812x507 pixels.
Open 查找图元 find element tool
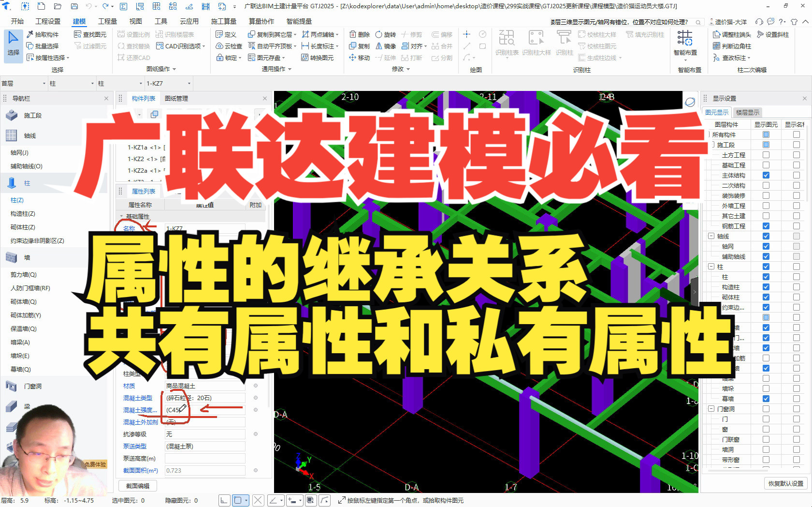pyautogui.click(x=90, y=34)
